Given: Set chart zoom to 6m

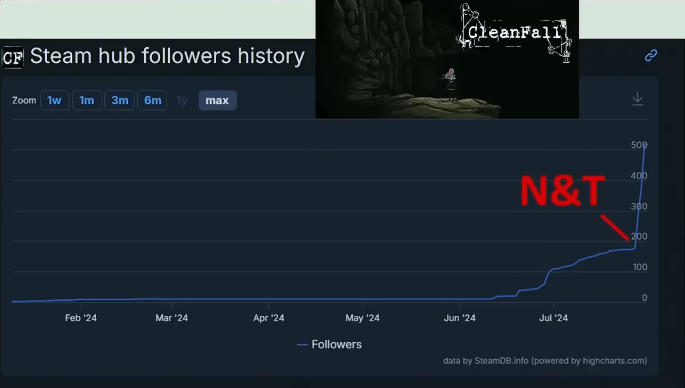Looking at the screenshot, I should tap(152, 100).
